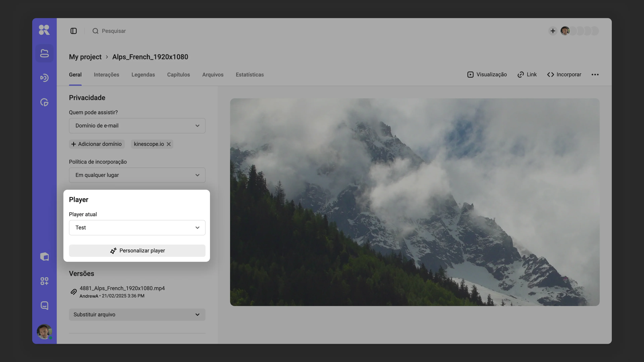Expand the Em qualquer lugar dropdown
644x362 pixels.
pos(137,175)
